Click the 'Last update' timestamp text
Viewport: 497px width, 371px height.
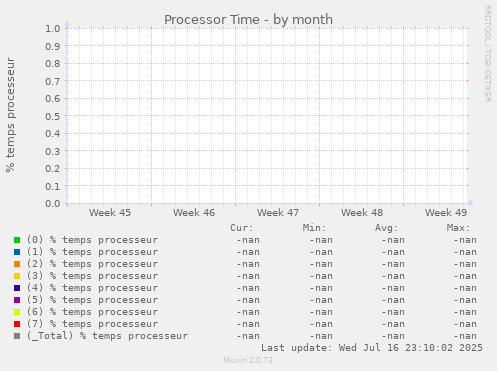(372, 348)
